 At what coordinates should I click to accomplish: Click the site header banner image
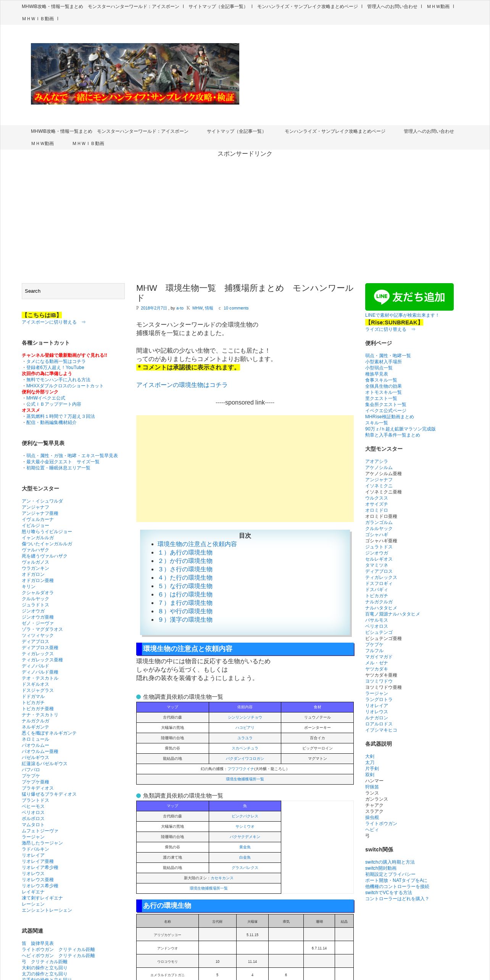135,74
